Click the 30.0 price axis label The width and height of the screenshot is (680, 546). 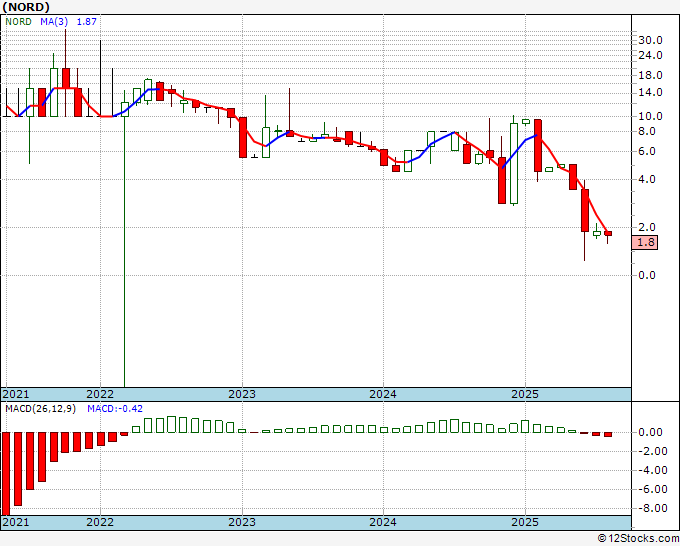(651, 40)
